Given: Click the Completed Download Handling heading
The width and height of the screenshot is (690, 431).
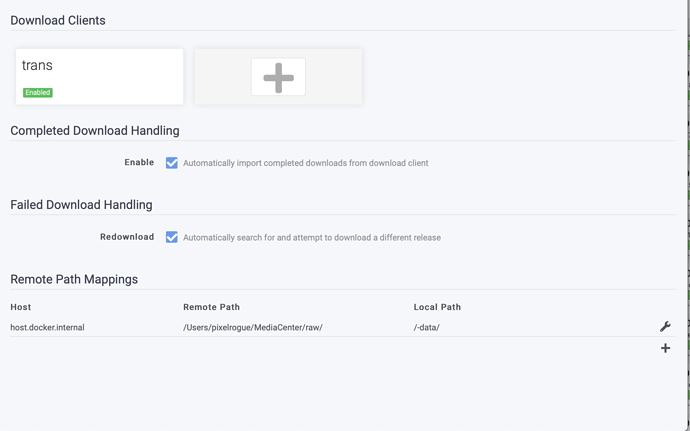Looking at the screenshot, I should click(95, 131).
